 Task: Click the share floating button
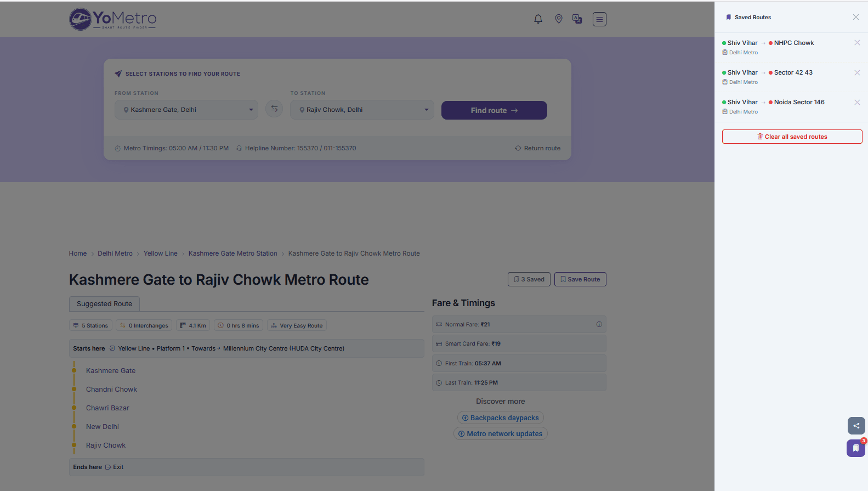click(856, 426)
